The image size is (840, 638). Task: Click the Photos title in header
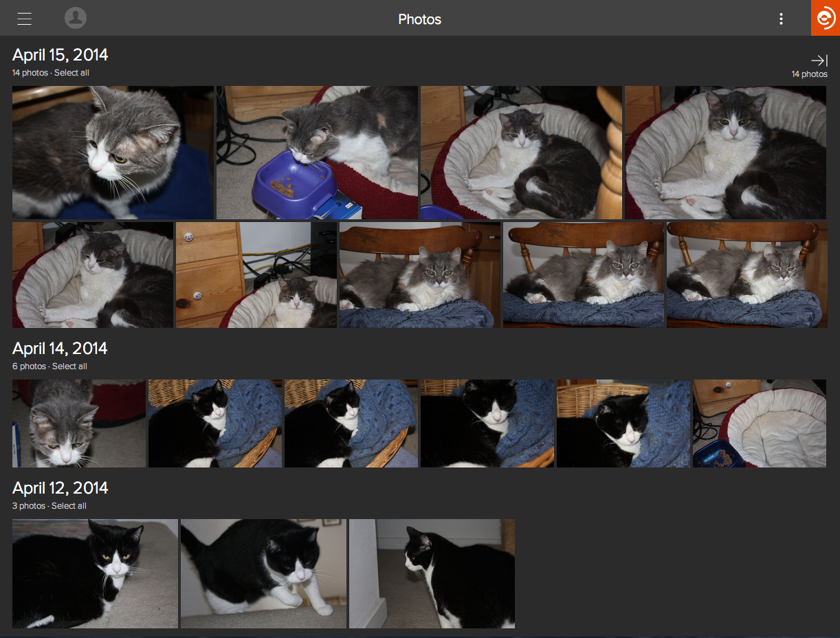click(x=419, y=19)
